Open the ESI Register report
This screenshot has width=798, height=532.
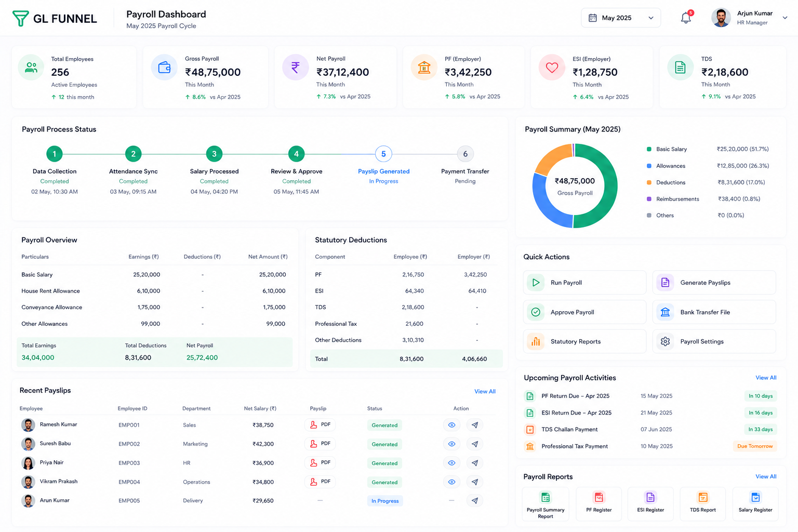[x=650, y=504]
